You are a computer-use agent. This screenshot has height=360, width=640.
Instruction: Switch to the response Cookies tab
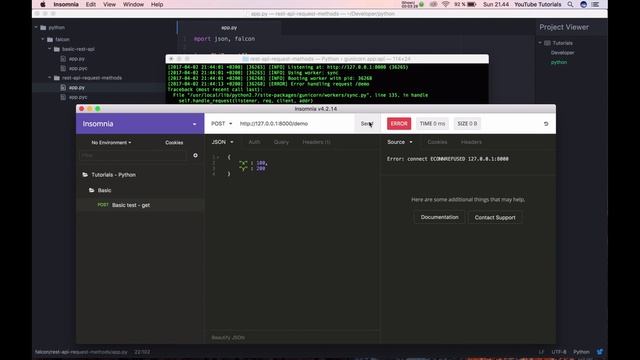pyautogui.click(x=437, y=142)
